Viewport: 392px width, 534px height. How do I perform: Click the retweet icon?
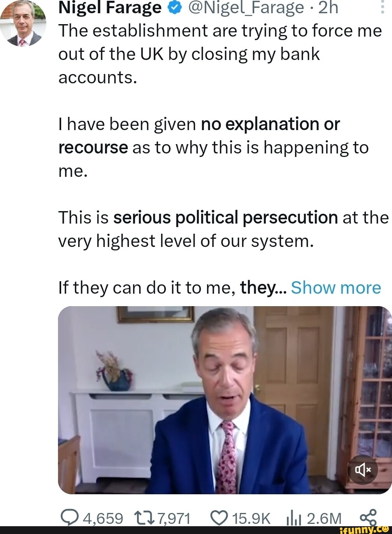click(x=144, y=518)
